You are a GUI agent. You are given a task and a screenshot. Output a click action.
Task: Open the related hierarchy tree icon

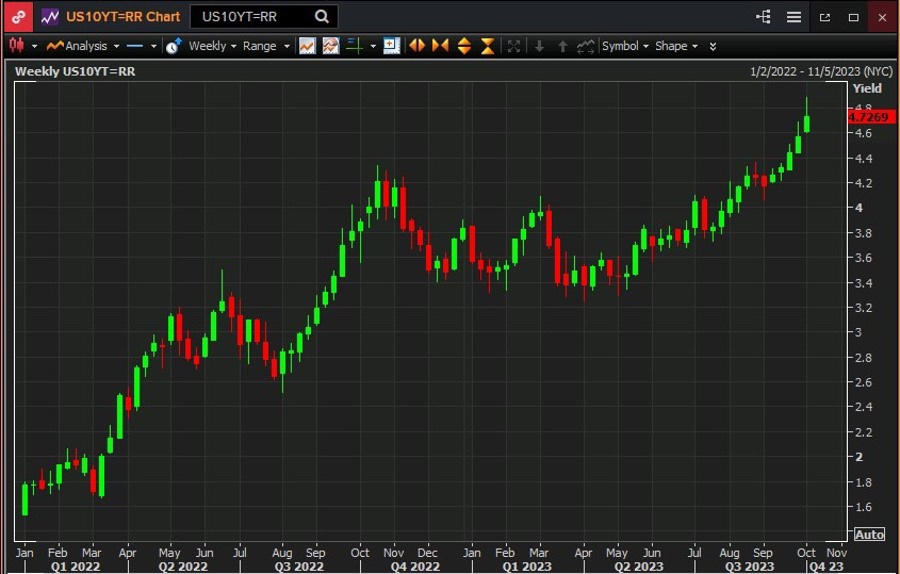click(764, 17)
